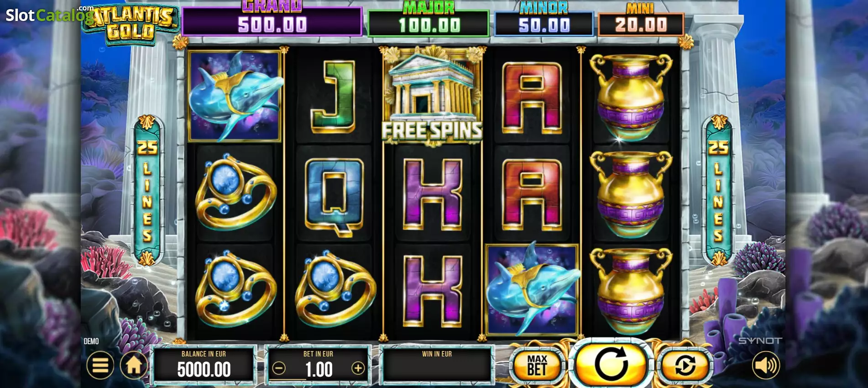This screenshot has width=868, height=388.
Task: Click the dolphin symbol on the fourth reel
Action: (532, 290)
